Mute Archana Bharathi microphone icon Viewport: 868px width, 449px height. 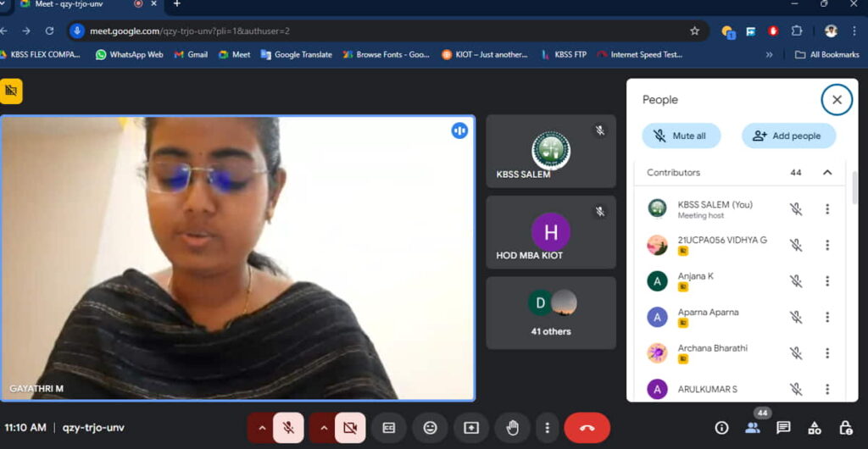[795, 352]
